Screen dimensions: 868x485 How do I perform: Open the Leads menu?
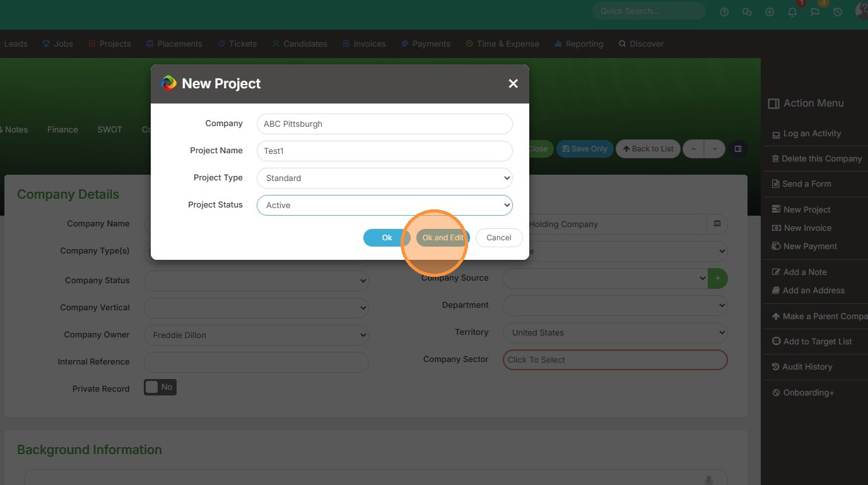pyautogui.click(x=15, y=44)
